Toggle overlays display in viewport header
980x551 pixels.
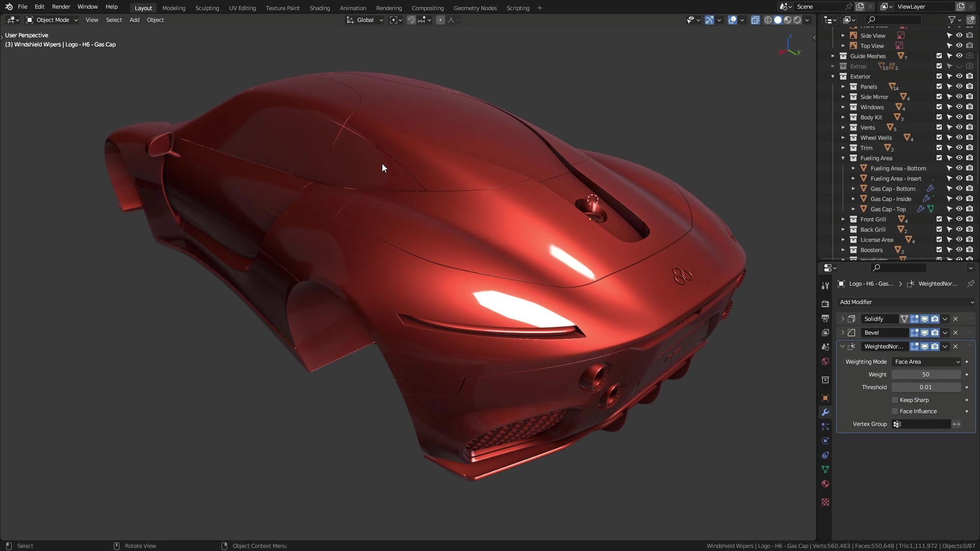(732, 20)
